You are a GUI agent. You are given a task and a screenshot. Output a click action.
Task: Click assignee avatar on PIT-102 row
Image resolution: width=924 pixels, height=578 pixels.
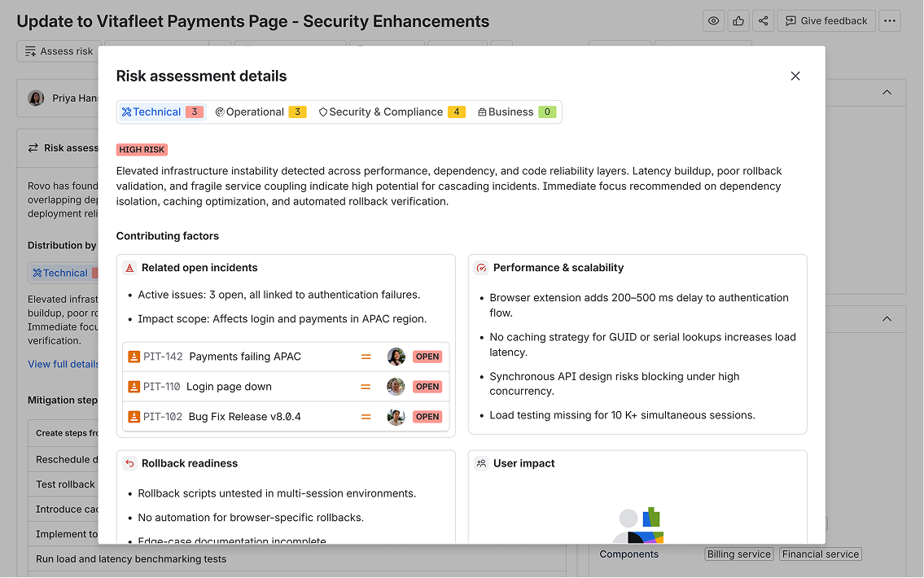[396, 417]
